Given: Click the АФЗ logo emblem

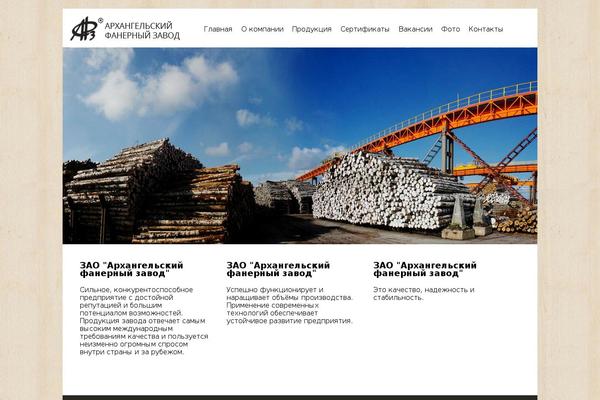Looking at the screenshot, I should tap(86, 29).
